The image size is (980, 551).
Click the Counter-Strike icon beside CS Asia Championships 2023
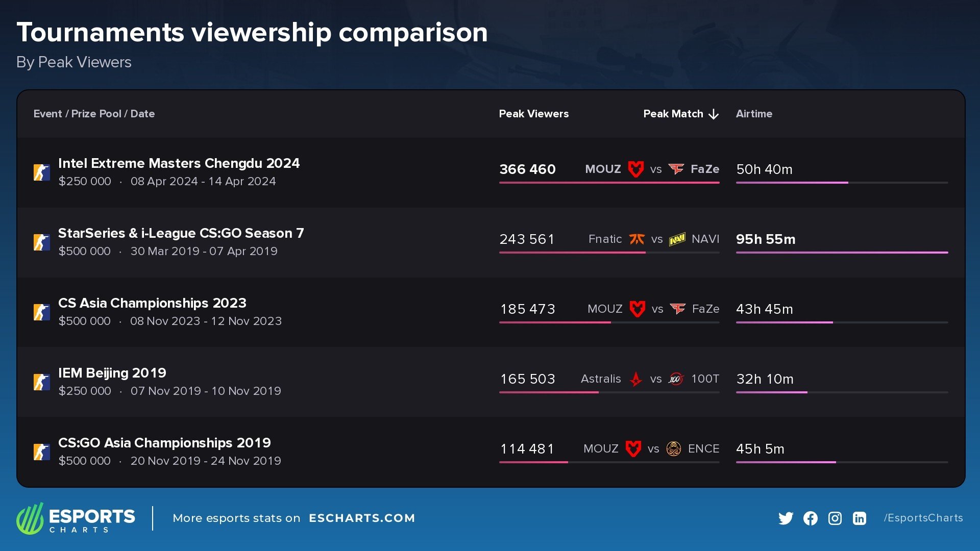point(41,312)
